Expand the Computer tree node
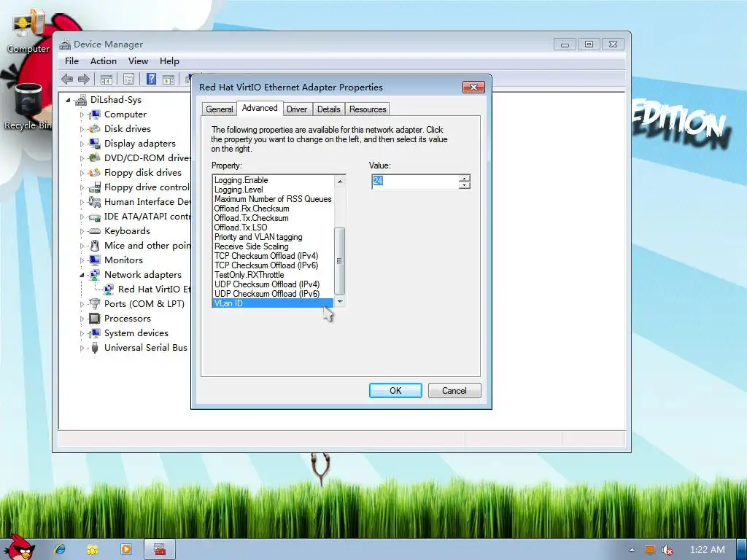The image size is (747, 560). [x=82, y=114]
